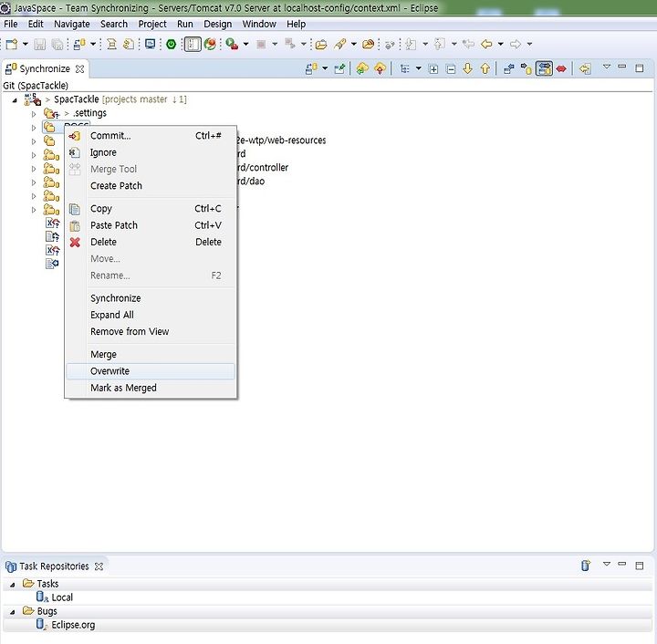
Task: Click the Search pen-tool toolbar icon
Action: click(x=339, y=44)
